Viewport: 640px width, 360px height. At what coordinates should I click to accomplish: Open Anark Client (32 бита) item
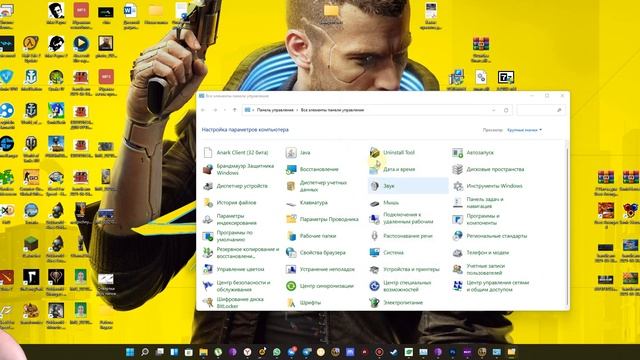pos(236,153)
